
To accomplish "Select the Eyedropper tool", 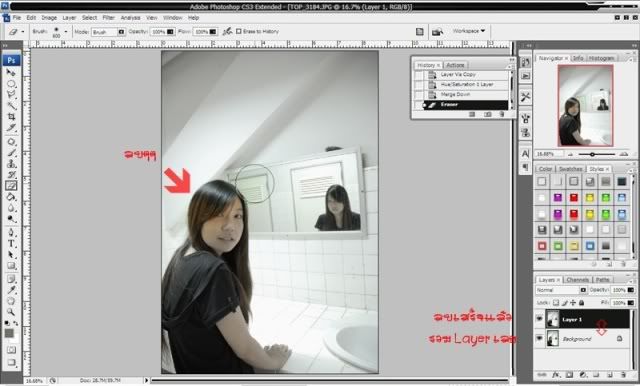I will 11,290.
